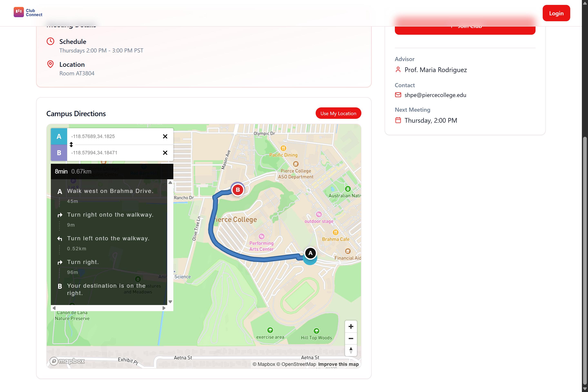This screenshot has height=392, width=588.
Task: Click the Pacific Dining map pin
Action: [x=283, y=148]
